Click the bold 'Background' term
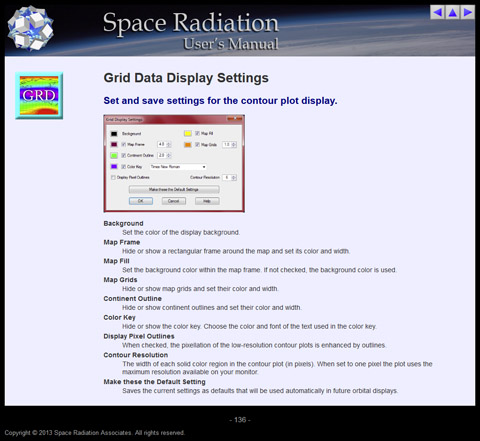 tap(123, 223)
